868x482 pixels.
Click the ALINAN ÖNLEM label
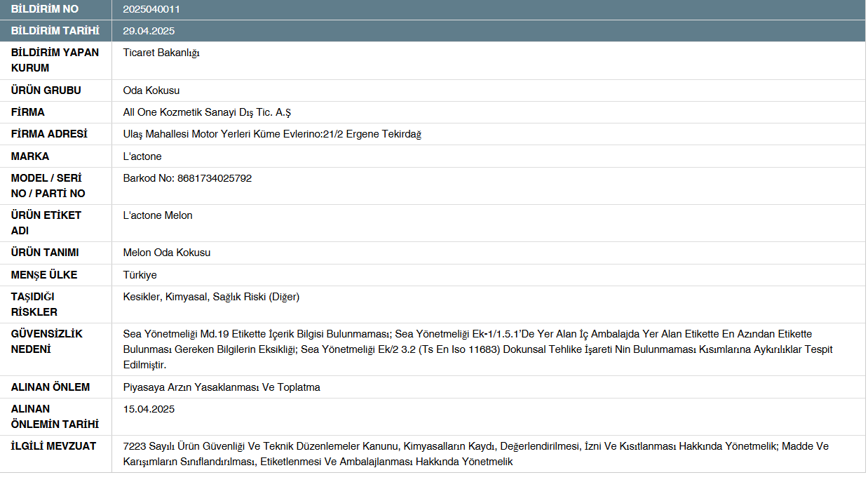tap(50, 387)
